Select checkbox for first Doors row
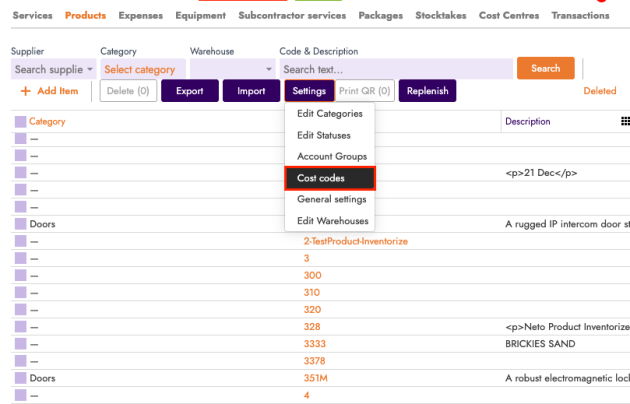Viewport: 630px width, 404px height. pos(20,224)
